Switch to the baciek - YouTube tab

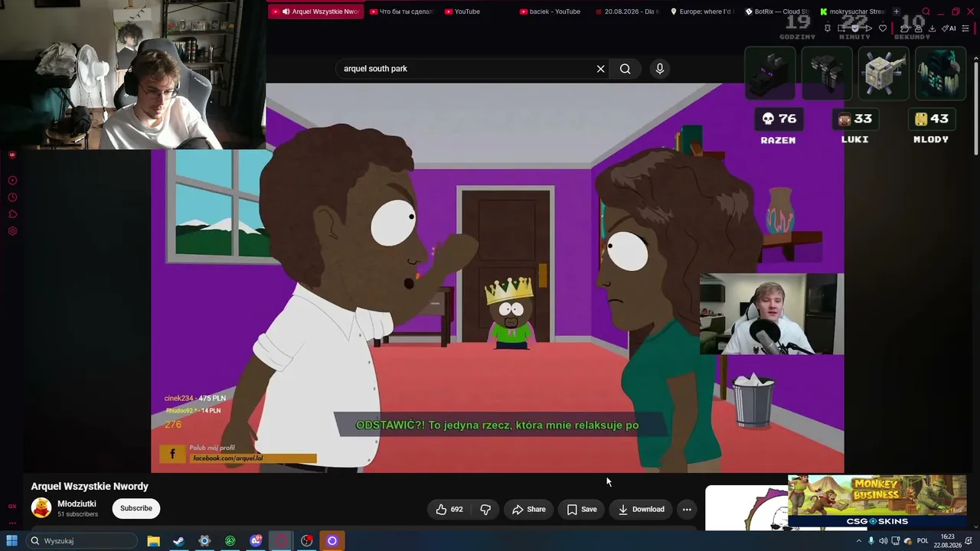(550, 11)
